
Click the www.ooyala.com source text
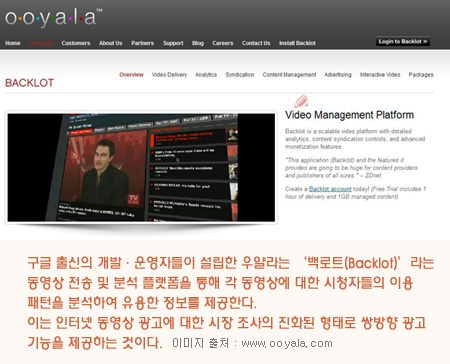[x=287, y=343]
